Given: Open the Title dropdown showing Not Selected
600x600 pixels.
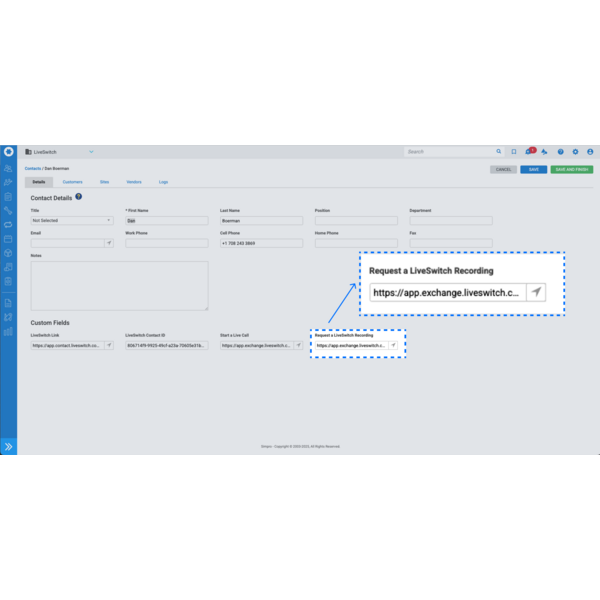Looking at the screenshot, I should point(72,220).
